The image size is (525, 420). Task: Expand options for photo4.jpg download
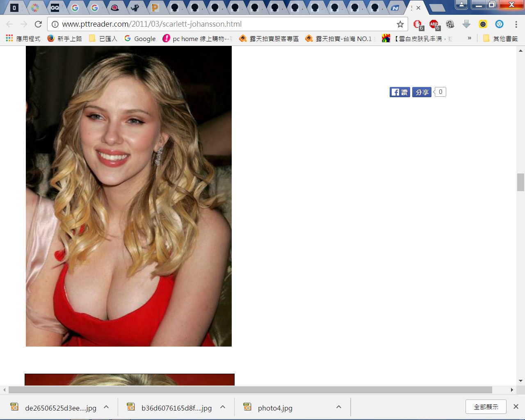tap(339, 407)
